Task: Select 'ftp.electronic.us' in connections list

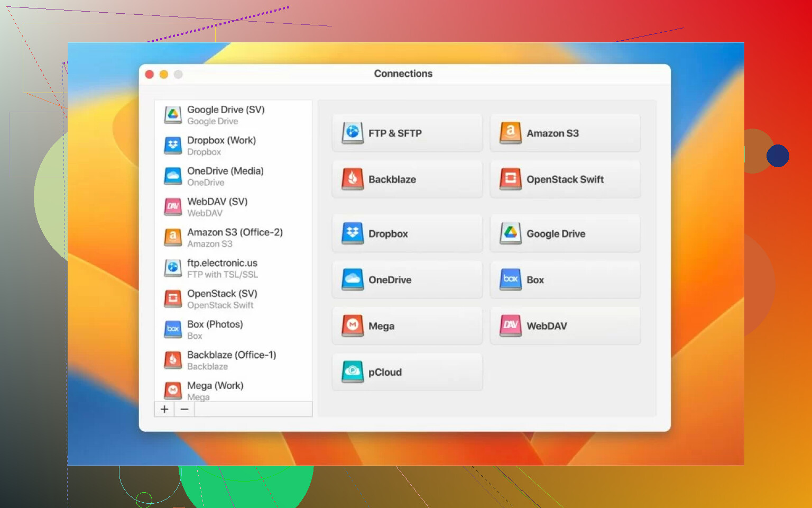Action: click(233, 268)
